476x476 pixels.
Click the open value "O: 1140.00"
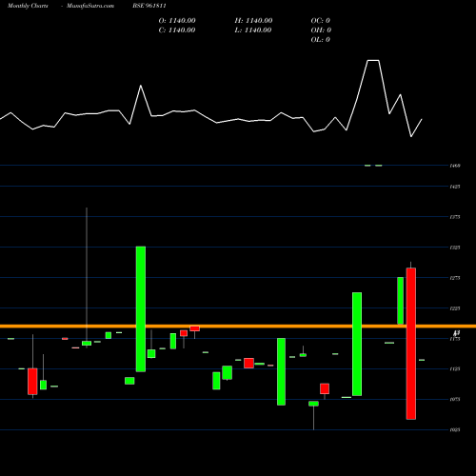coord(177,21)
